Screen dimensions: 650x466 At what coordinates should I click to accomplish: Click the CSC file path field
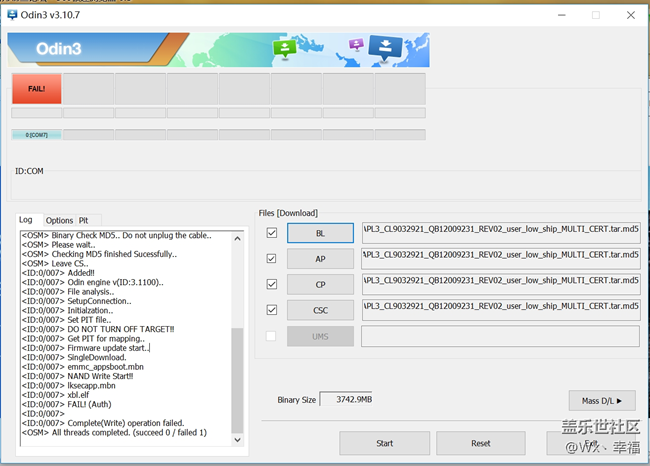point(501,310)
